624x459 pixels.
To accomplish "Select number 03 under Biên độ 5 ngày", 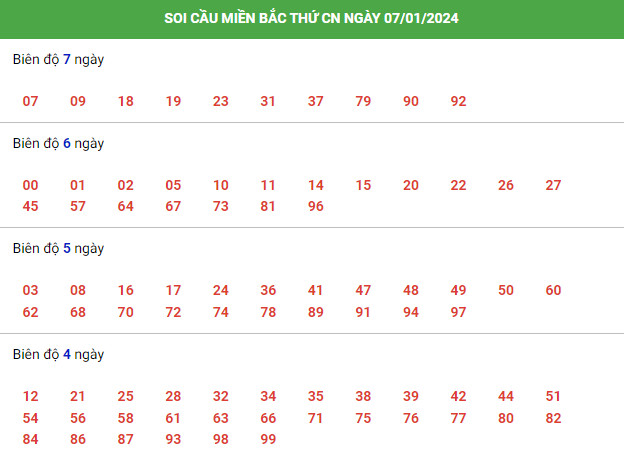I will point(30,290).
